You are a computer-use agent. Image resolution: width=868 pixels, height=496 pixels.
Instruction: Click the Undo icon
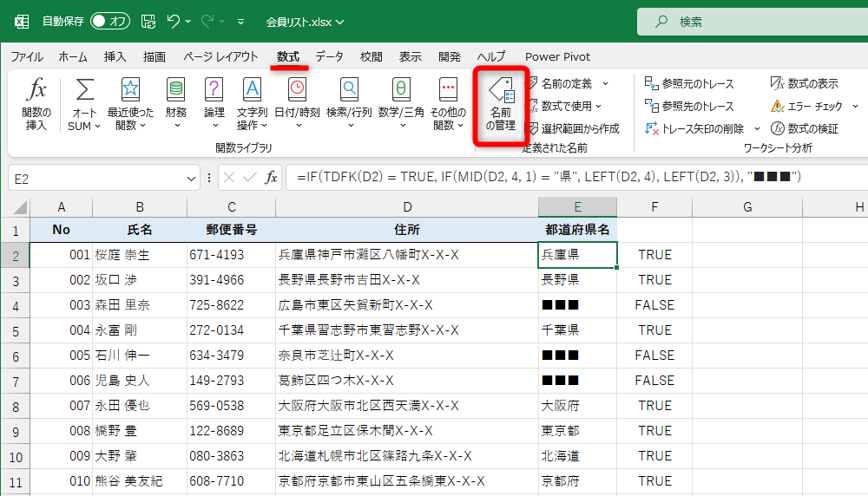click(174, 22)
